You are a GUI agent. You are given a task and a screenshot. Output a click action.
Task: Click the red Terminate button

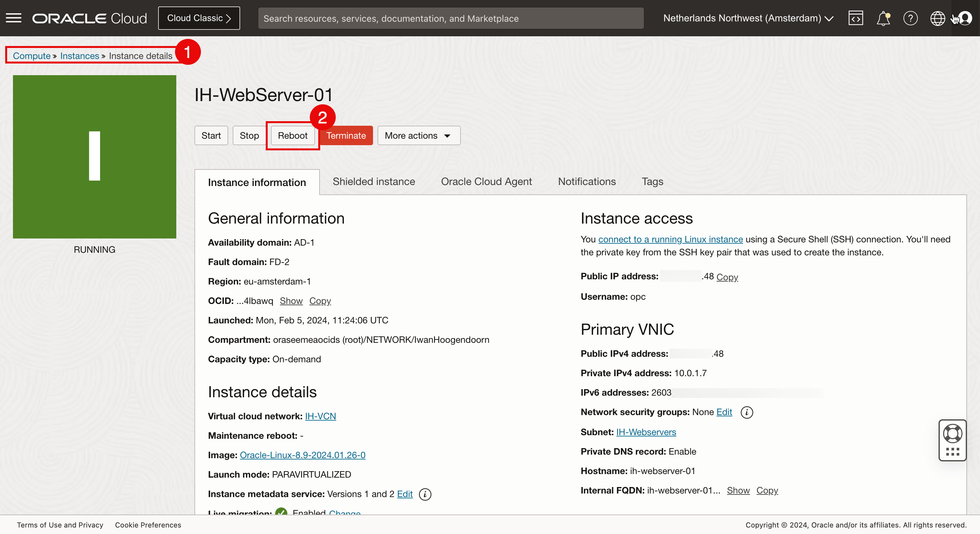coord(346,135)
